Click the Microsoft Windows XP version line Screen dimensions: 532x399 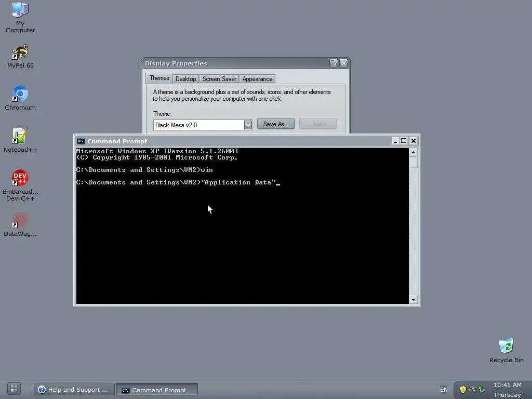pos(157,151)
